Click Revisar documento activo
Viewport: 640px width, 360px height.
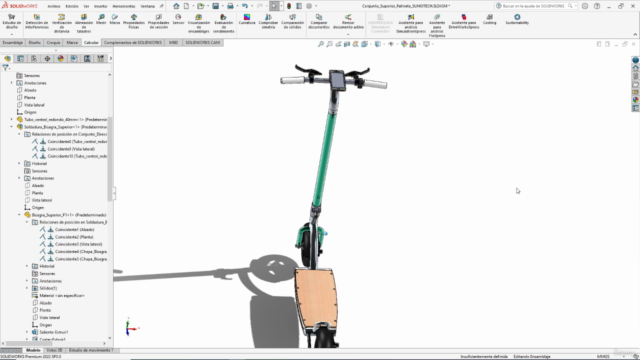pos(348,22)
